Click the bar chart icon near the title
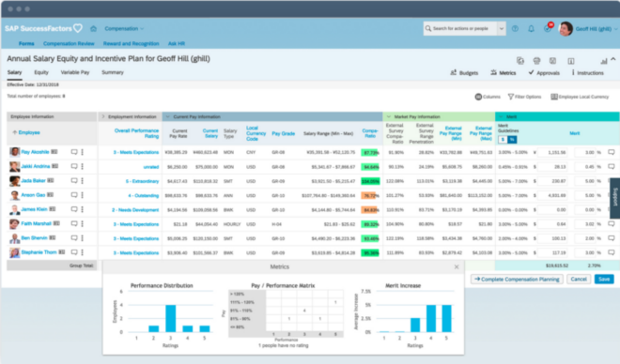The height and width of the screenshot is (364, 620). (x=603, y=61)
